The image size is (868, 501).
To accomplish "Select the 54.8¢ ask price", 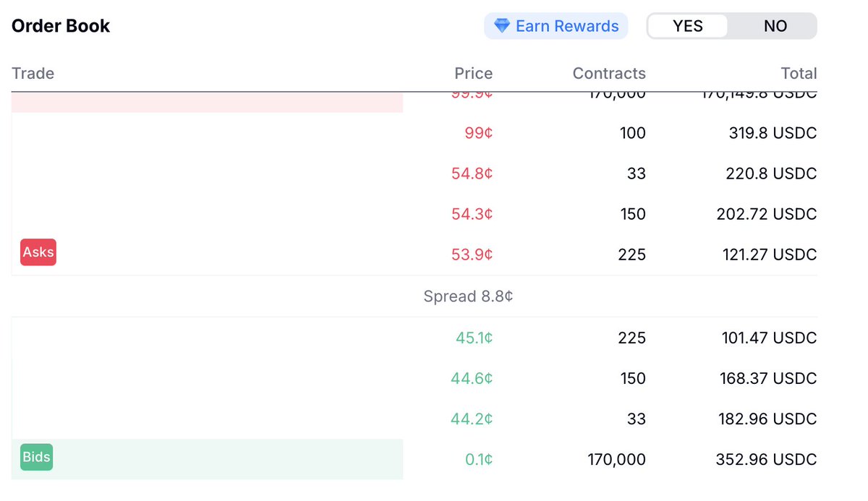I will [472, 174].
